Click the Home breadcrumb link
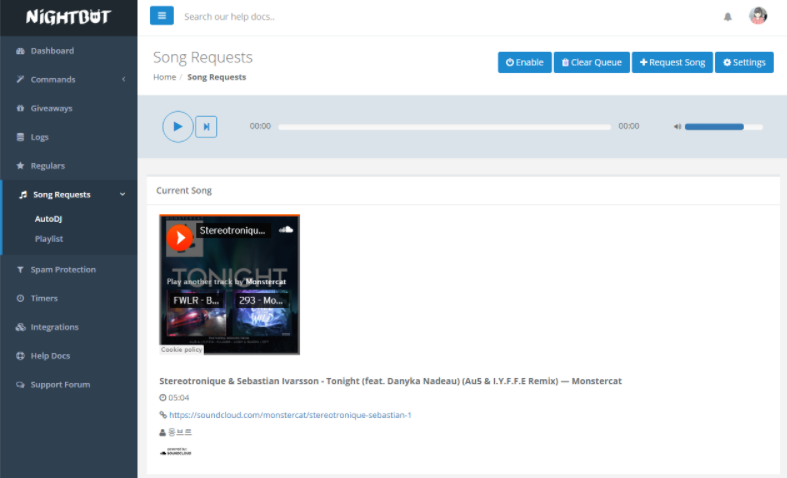 click(165, 77)
